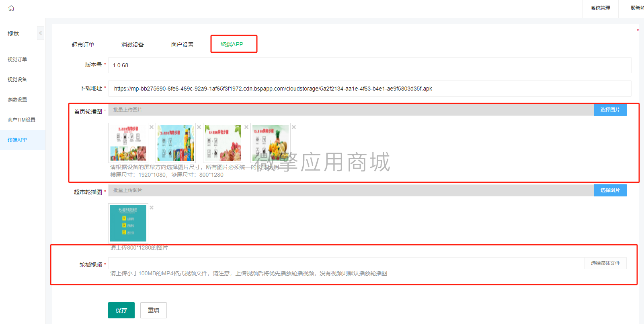
Task: Switch to the 超市订单 tab
Action: pos(83,45)
